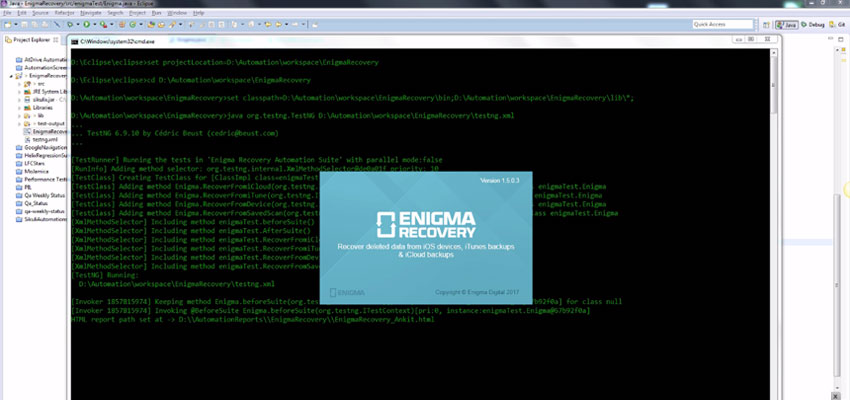Screen dimensions: 850x400
Task: Open the Source menu
Action: (x=40, y=12)
